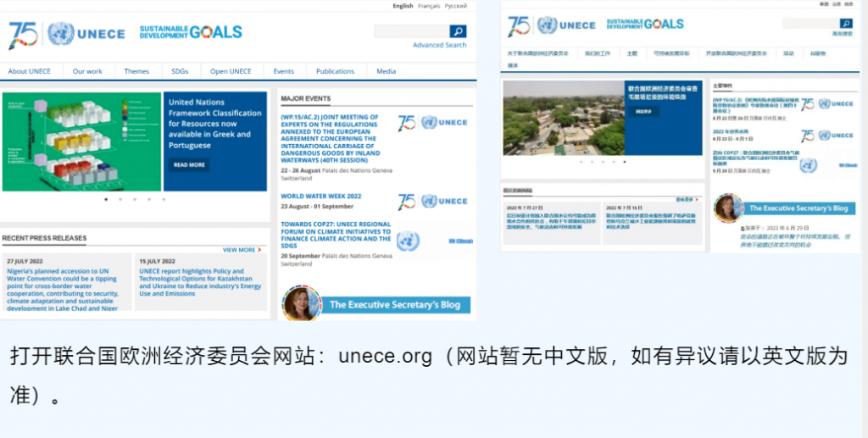Screen dimensions: 868x438
Task: Click the UNFC classification diagram image
Action: (x=81, y=141)
